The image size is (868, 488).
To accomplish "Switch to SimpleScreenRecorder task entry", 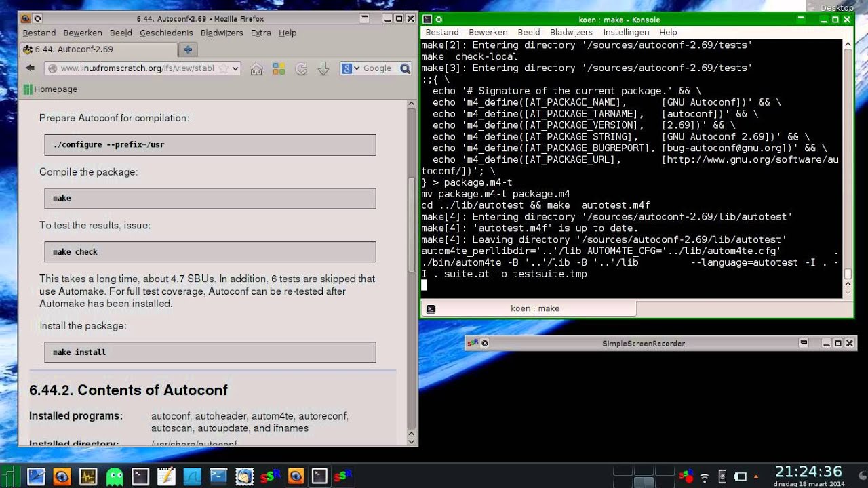I will click(343, 476).
